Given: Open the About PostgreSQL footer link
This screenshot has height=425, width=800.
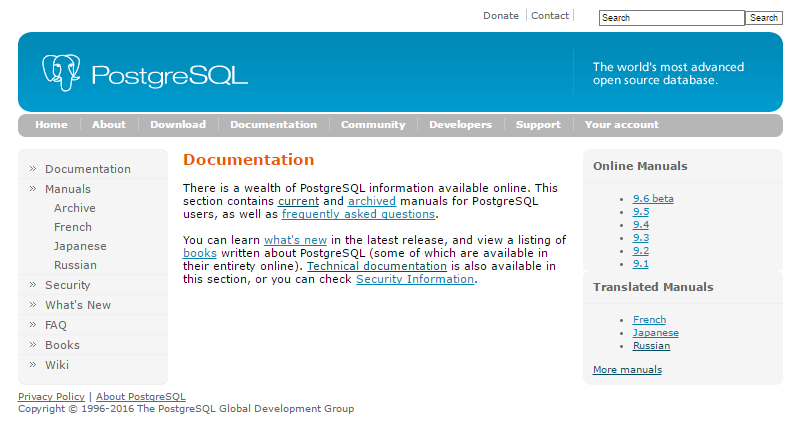Looking at the screenshot, I should [141, 396].
